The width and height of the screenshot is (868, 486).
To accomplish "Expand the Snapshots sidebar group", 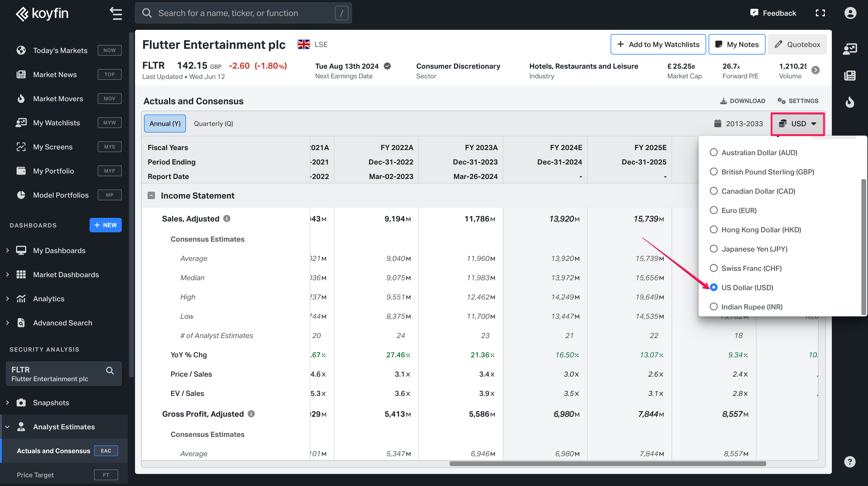I will pyautogui.click(x=51, y=403).
